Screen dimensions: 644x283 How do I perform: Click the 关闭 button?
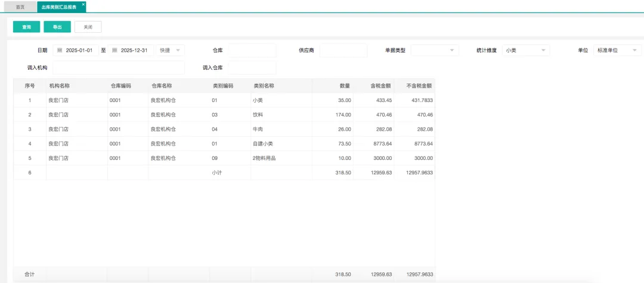(x=88, y=27)
